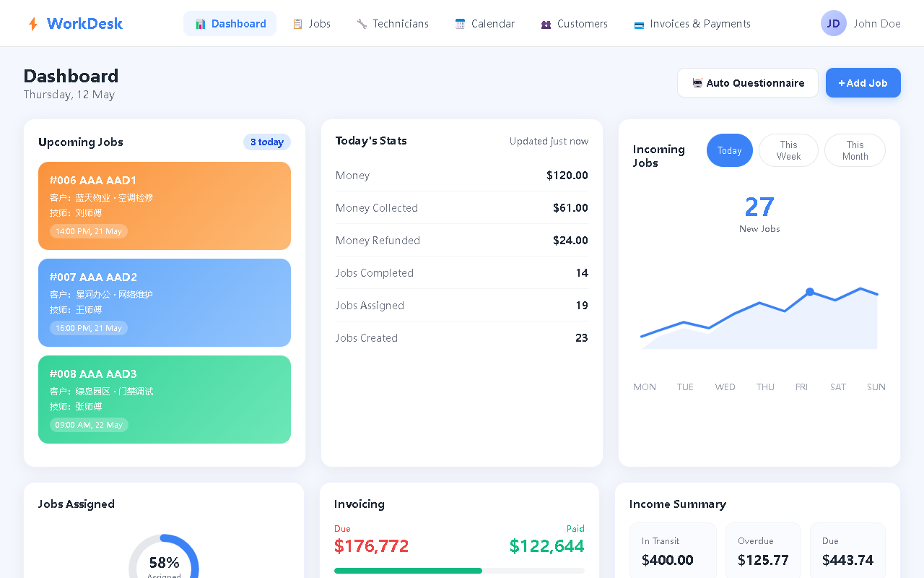The width and height of the screenshot is (924, 578).
Task: Switch Incoming Jobs to This Month
Action: (855, 150)
